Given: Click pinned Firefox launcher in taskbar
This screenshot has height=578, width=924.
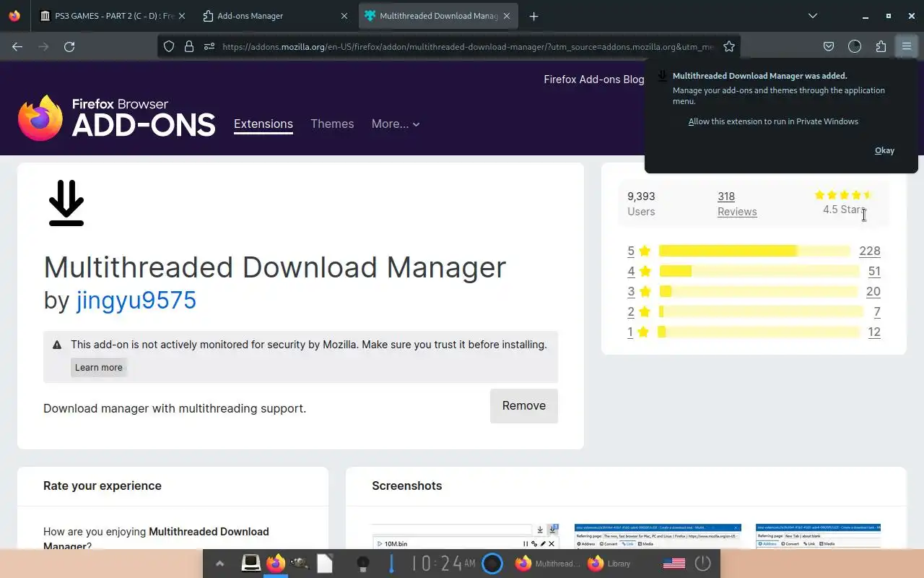Looking at the screenshot, I should coord(275,564).
